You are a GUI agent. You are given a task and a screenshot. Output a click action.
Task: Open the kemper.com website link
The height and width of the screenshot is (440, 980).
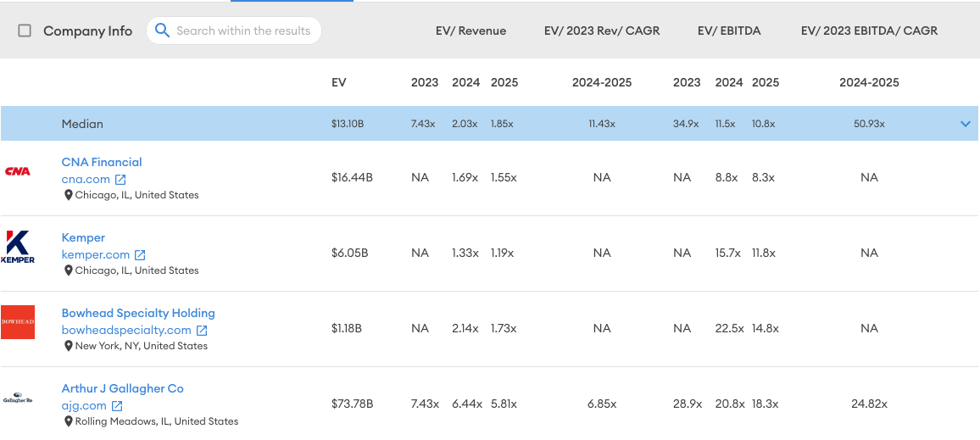pos(96,255)
